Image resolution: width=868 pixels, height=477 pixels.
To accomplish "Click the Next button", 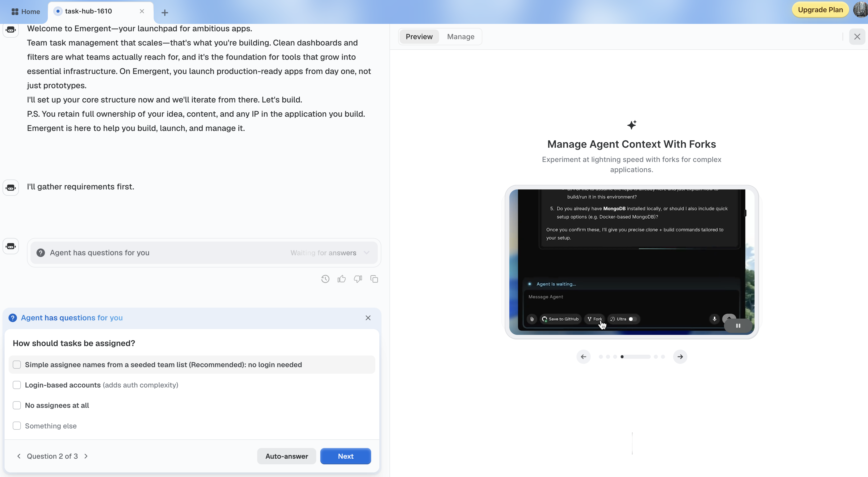I will point(345,456).
